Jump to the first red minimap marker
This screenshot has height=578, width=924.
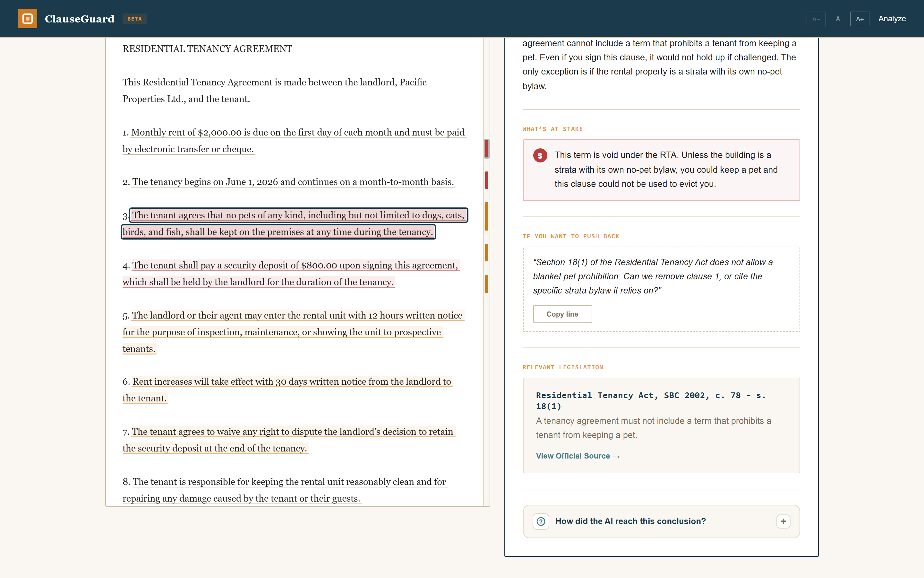(486, 149)
